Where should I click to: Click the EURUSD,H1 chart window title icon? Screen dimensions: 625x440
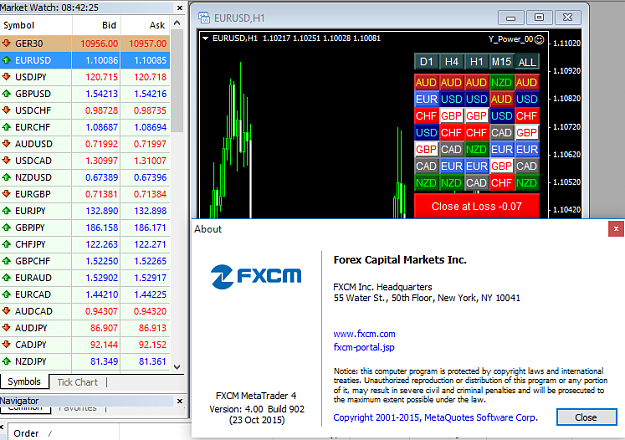[x=204, y=18]
